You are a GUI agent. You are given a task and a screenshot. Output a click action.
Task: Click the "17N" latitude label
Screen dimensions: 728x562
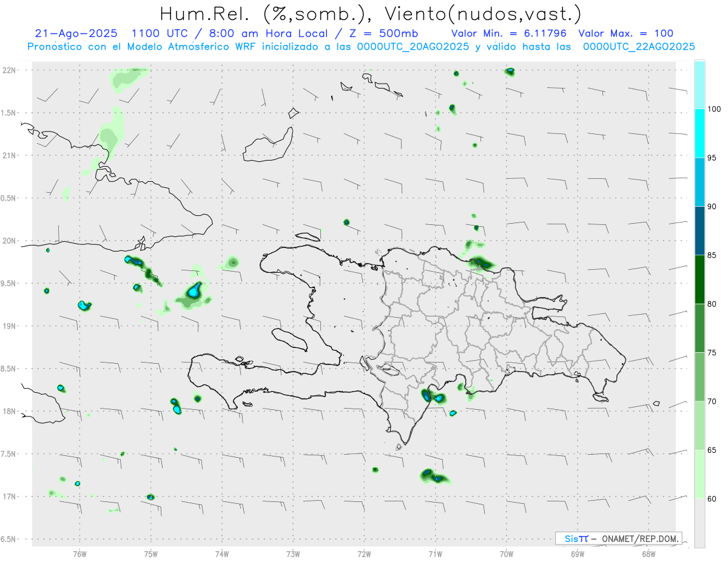[x=9, y=497]
